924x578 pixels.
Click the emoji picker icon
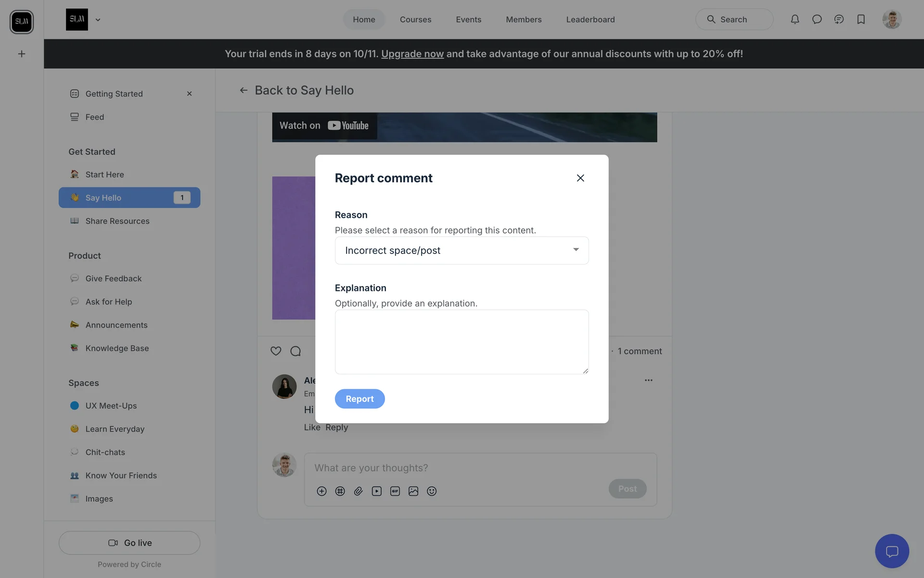tap(432, 491)
